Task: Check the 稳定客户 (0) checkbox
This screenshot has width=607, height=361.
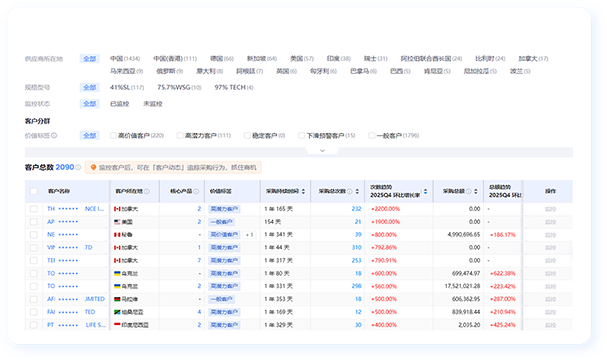Action: pyautogui.click(x=247, y=135)
